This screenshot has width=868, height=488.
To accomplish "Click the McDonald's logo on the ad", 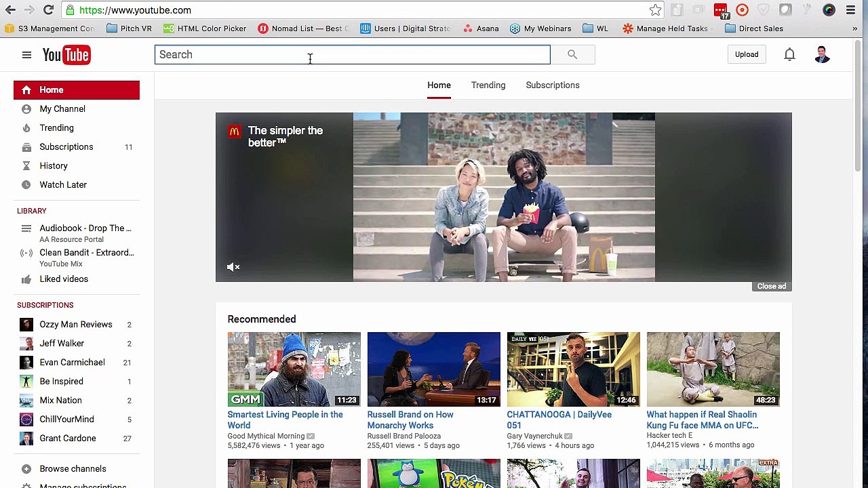I will (x=234, y=131).
